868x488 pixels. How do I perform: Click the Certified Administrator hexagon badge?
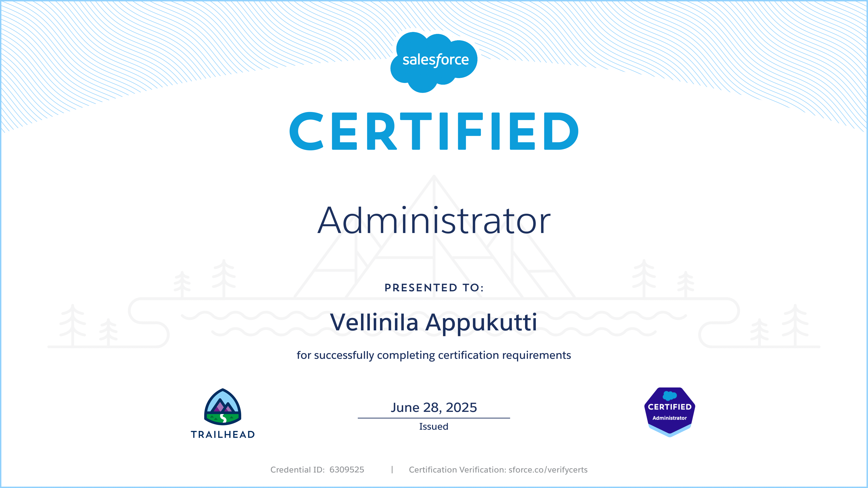click(x=670, y=412)
